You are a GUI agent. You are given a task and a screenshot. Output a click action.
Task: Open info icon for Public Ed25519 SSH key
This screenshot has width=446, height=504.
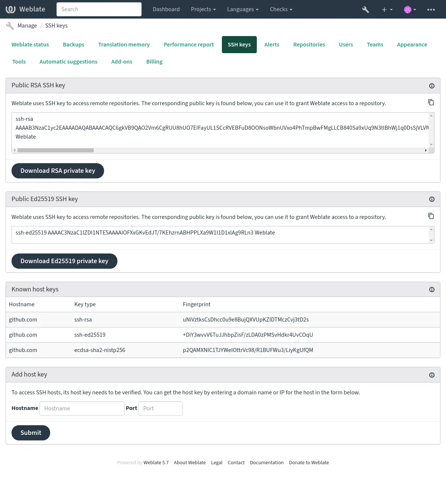432,199
